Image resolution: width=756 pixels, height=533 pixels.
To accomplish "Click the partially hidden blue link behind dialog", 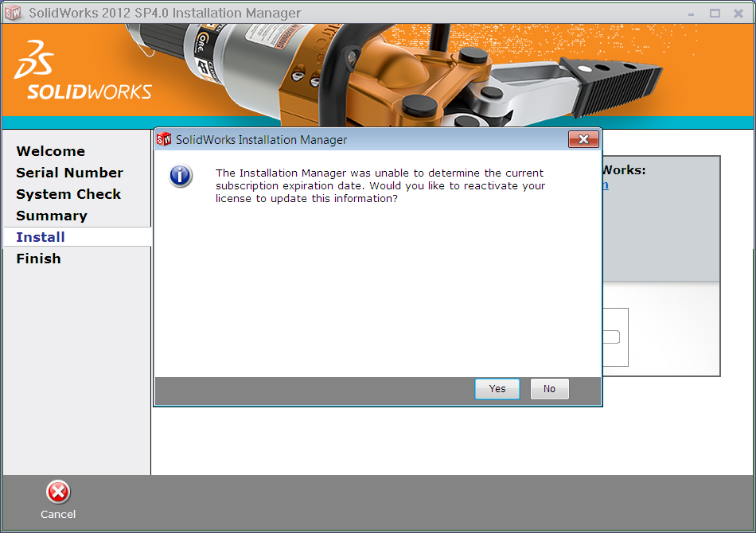I will click(x=606, y=185).
